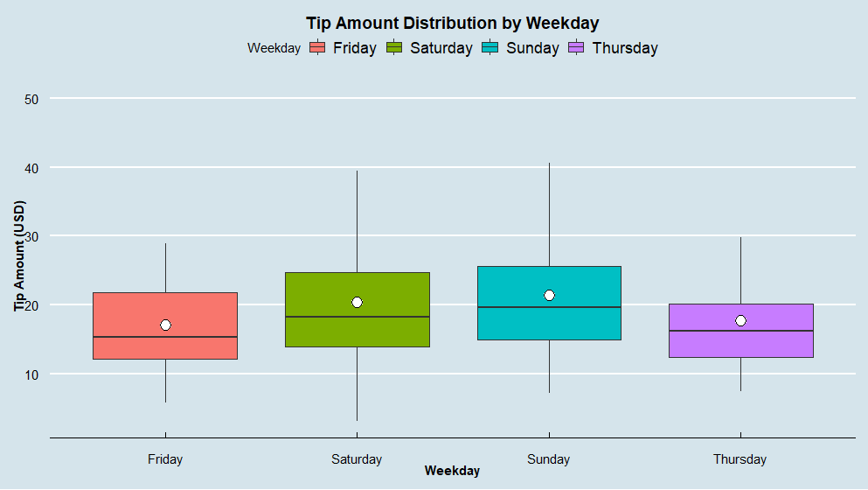The height and width of the screenshot is (490, 868).
Task: Click the Tip Amount (USD) axis title
Action: click(x=19, y=256)
